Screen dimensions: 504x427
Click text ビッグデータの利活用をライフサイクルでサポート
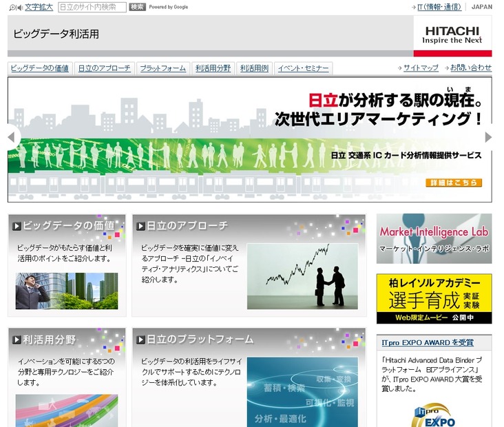[191, 372]
